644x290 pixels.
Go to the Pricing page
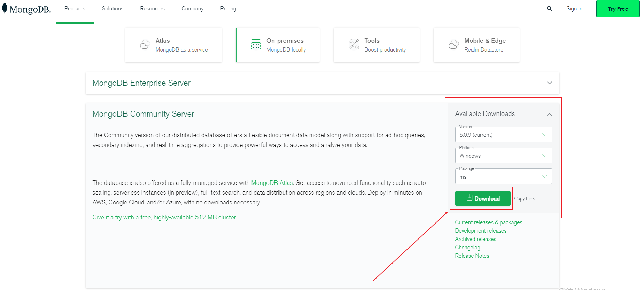[x=228, y=9]
